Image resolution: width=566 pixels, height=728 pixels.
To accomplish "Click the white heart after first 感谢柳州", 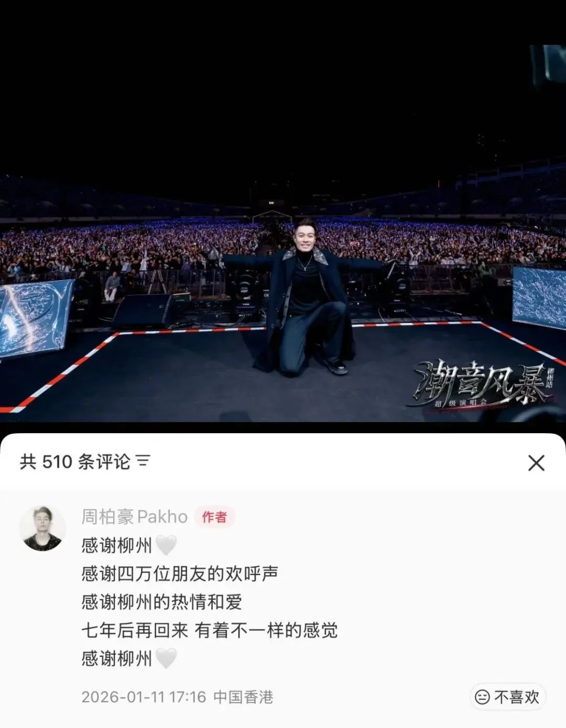I will [x=166, y=546].
